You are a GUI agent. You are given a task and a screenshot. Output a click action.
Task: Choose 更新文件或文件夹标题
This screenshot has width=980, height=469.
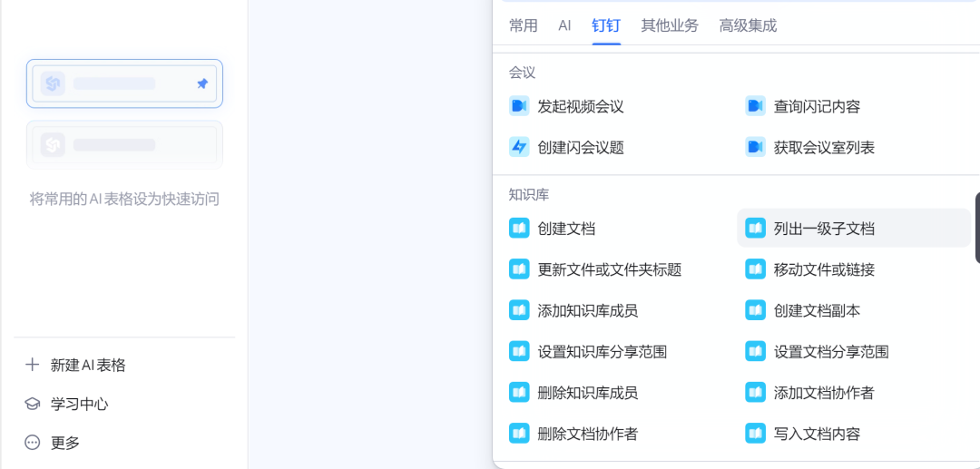click(610, 269)
